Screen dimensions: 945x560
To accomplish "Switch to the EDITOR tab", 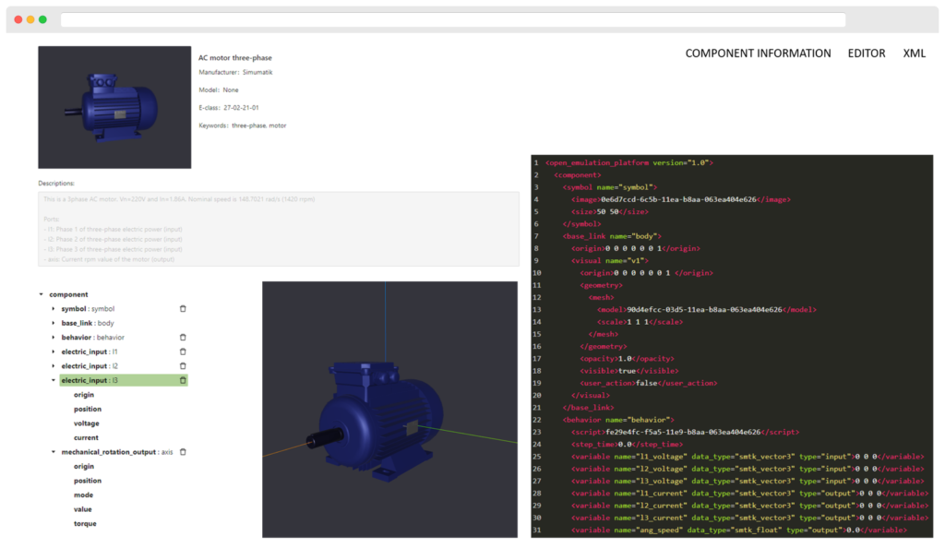I will tap(866, 54).
